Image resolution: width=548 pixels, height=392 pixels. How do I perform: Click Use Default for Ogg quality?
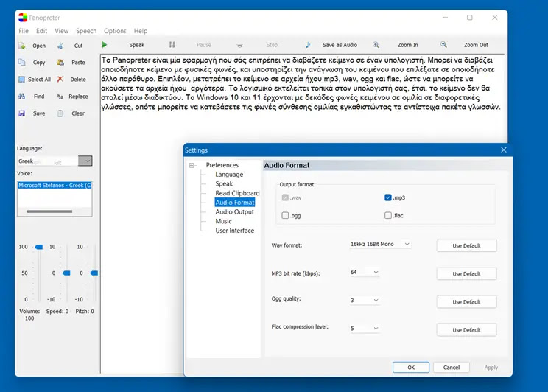tap(466, 302)
